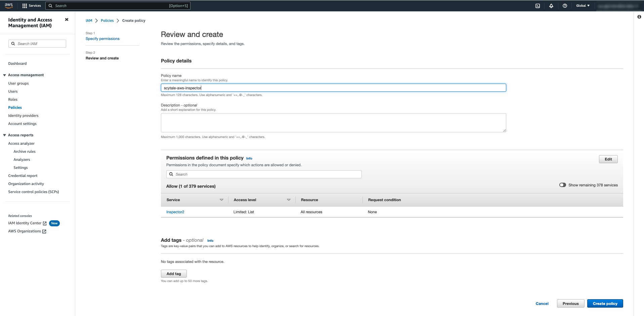Screen dimensions: 644x316
Task: Open Service control policies (SCPs)
Action: [34, 192]
